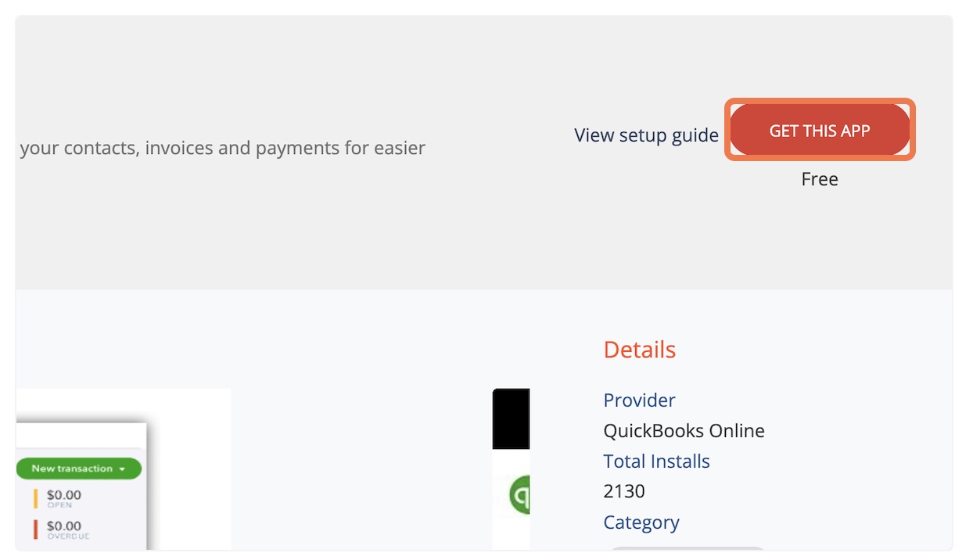Click the app description text about invoices

[223, 148]
